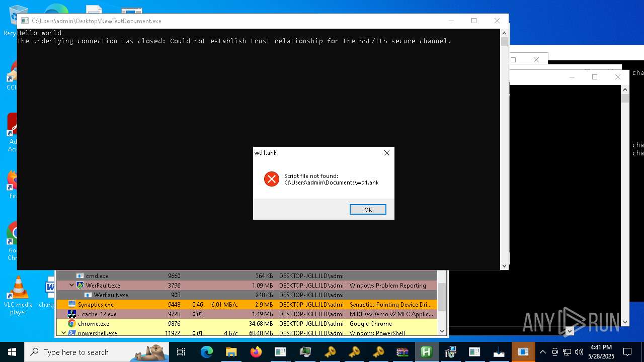Click the downloader tray taskbar icon
The width and height of the screenshot is (644, 362).
pos(499,352)
